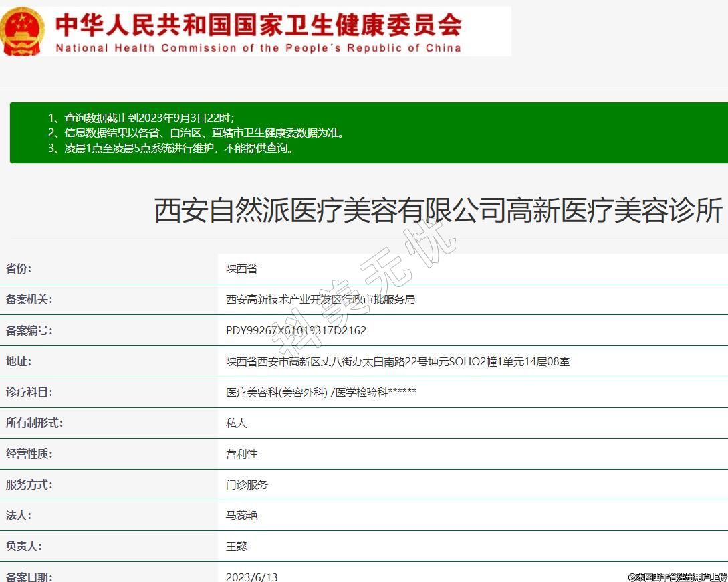728x582 pixels.
Task: Select the record number PDY99267X61019317D2162
Action: click(x=296, y=330)
